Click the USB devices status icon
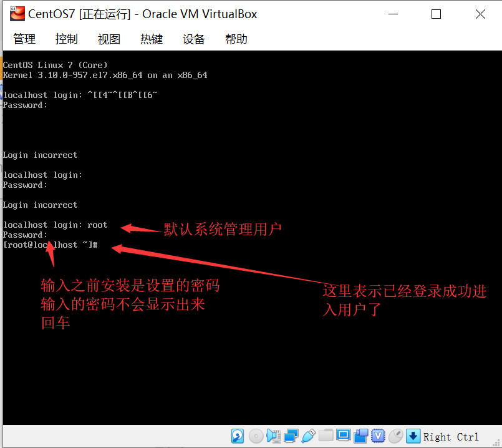The image size is (502, 448). click(309, 436)
